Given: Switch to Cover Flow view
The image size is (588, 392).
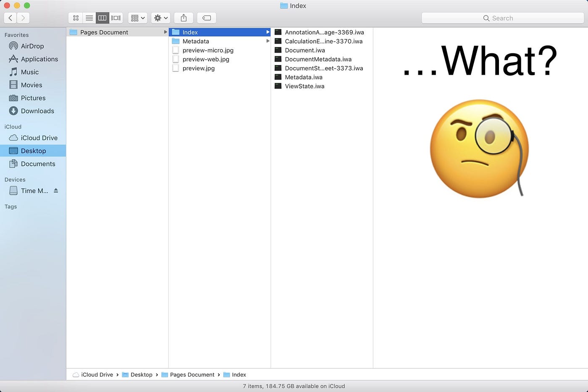Looking at the screenshot, I should pos(115,18).
